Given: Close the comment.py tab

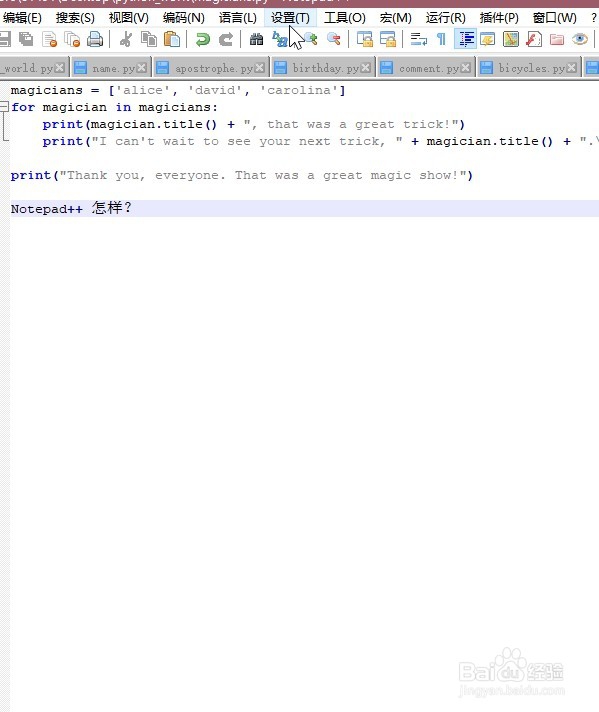Looking at the screenshot, I should (465, 68).
